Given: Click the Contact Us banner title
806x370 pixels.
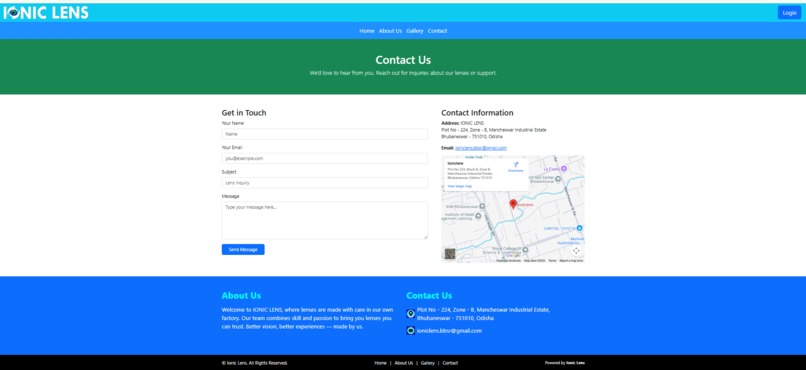Looking at the screenshot, I should click(403, 60).
